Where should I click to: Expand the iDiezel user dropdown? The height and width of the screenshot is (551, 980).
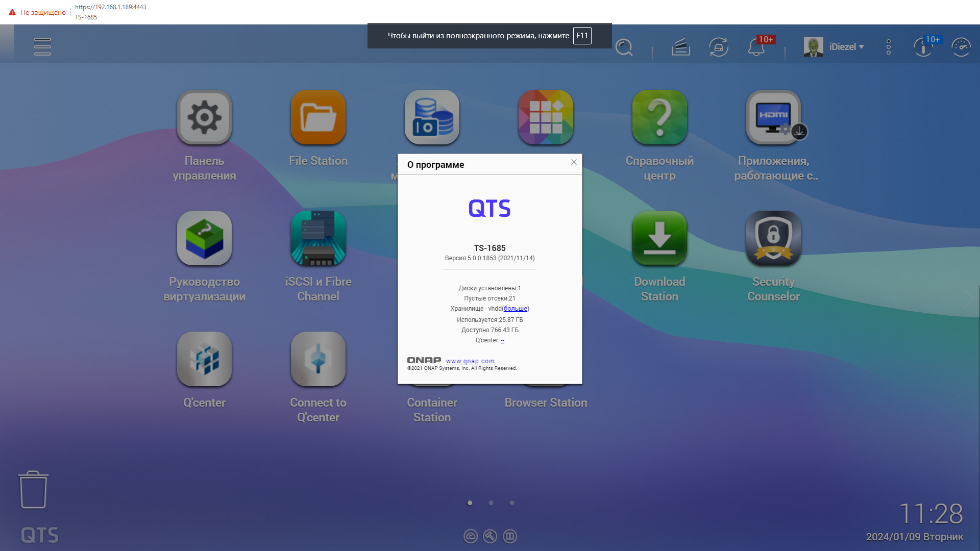click(x=845, y=47)
